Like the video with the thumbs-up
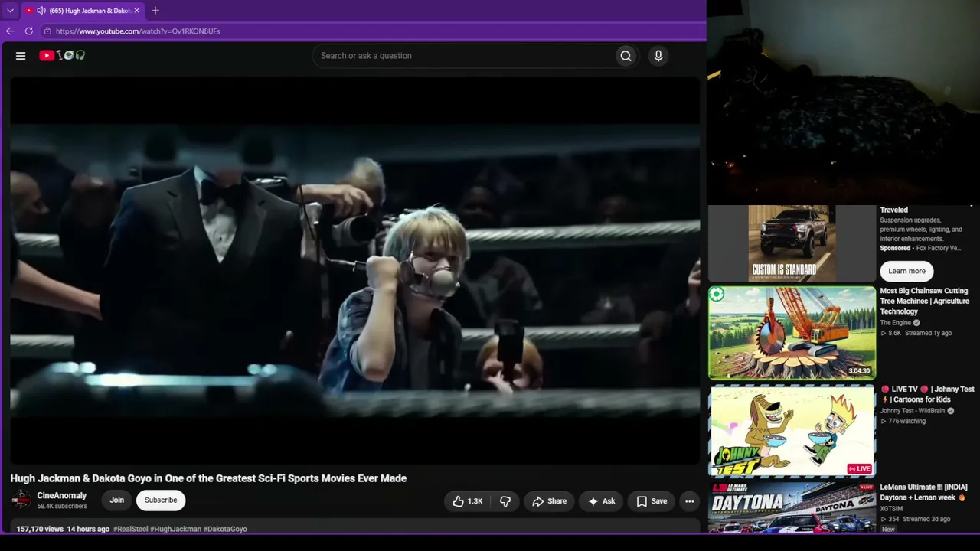The width and height of the screenshot is (980, 551). pyautogui.click(x=467, y=501)
